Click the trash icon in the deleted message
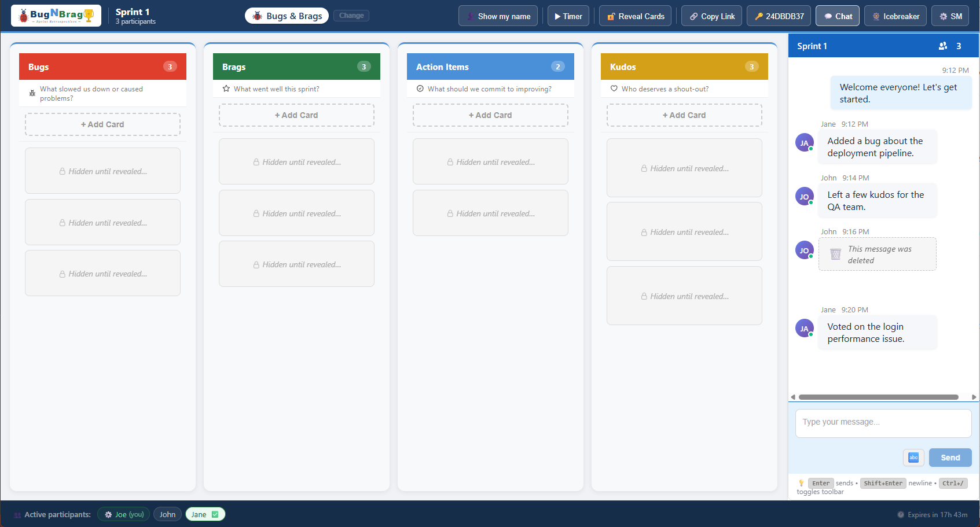Screen dimensions: 980x527 pyautogui.click(x=835, y=254)
